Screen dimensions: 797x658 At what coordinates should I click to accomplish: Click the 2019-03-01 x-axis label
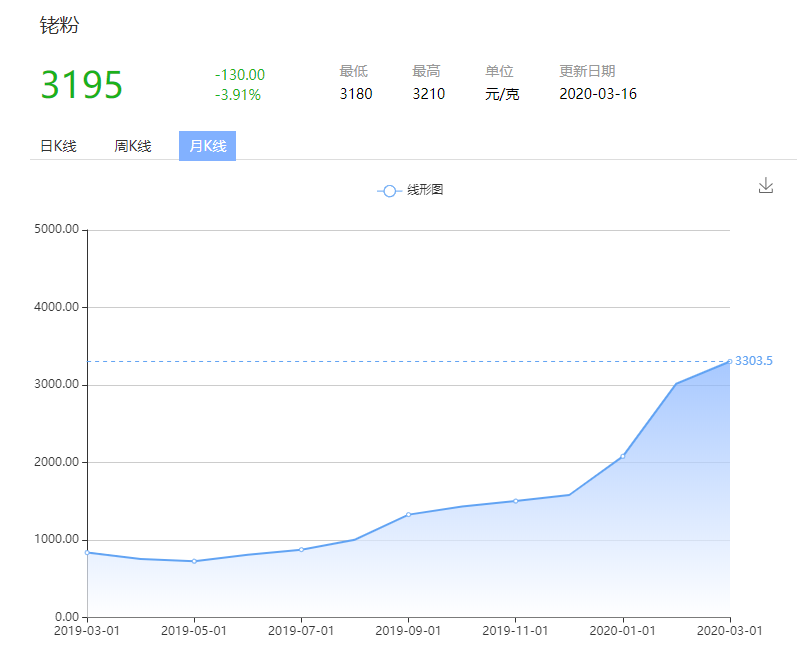pyautogui.click(x=87, y=631)
